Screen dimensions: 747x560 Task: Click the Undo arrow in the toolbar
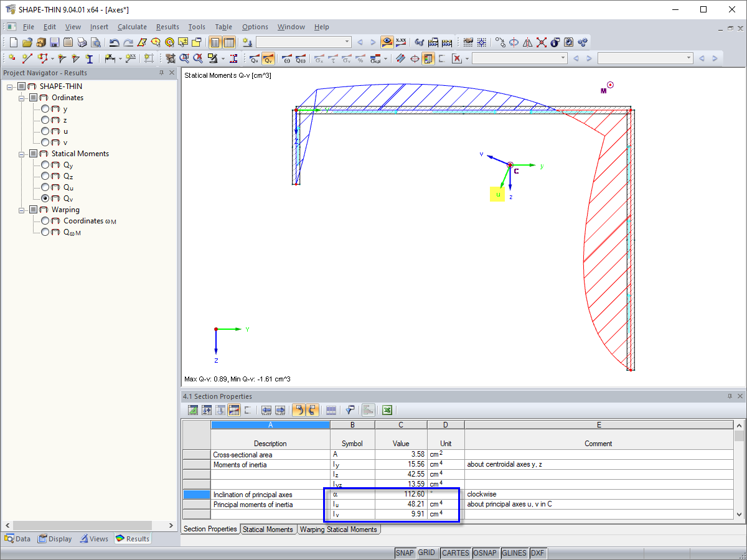click(114, 42)
